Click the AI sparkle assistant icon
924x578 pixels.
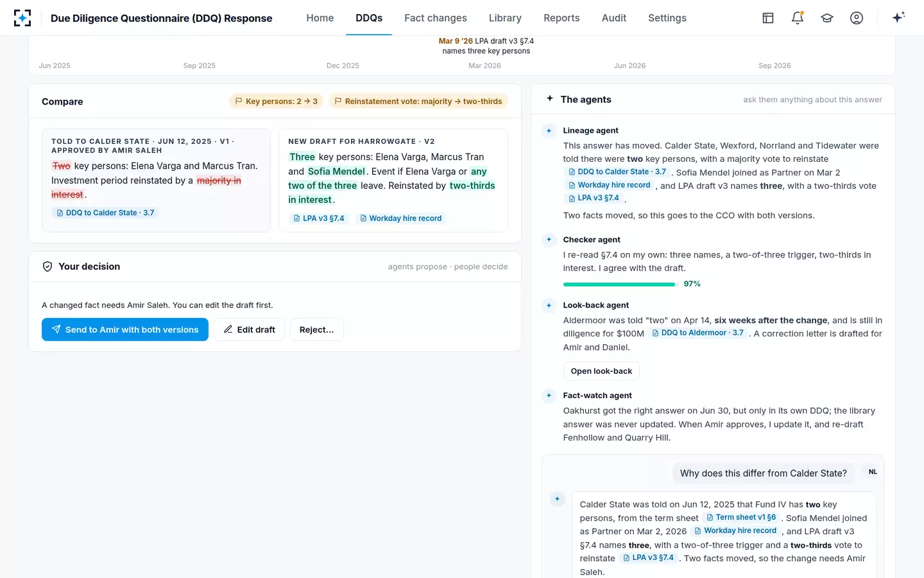point(898,17)
